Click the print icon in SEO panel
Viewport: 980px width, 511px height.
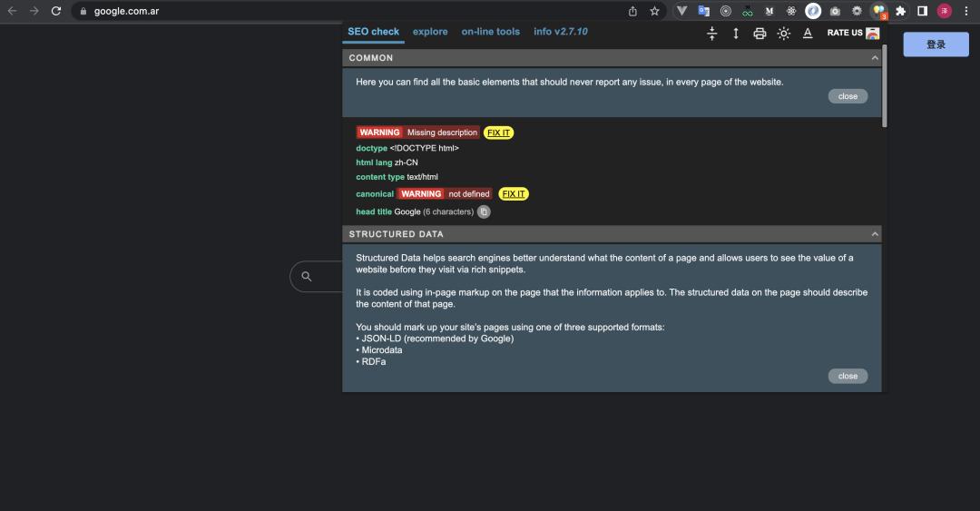(759, 34)
